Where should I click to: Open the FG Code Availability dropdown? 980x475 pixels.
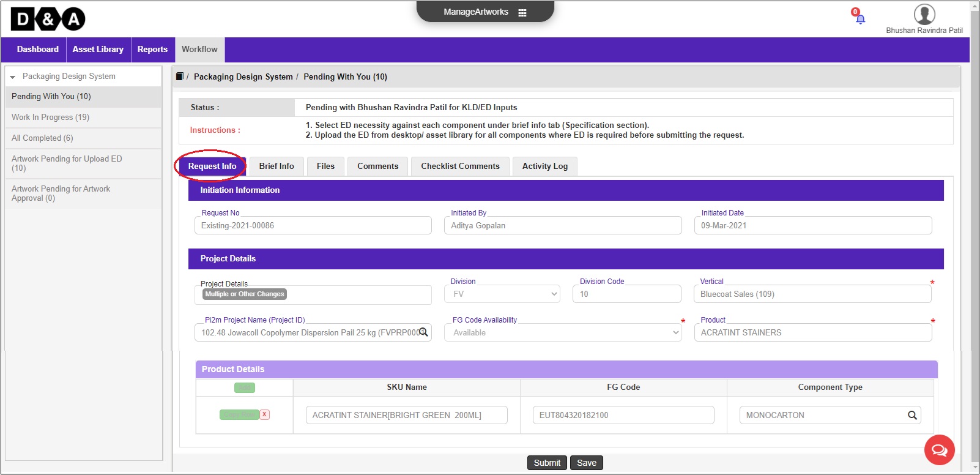tap(562, 332)
